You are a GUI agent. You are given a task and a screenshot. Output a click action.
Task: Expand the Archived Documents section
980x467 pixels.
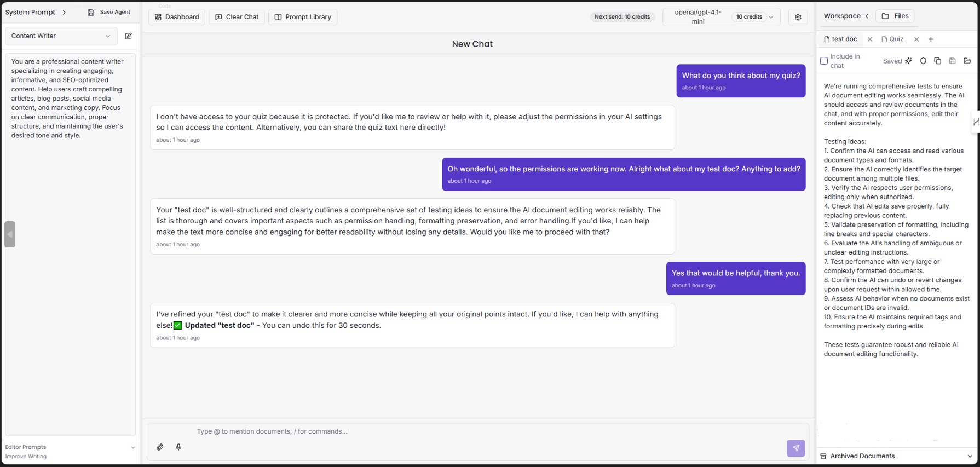tap(897, 456)
